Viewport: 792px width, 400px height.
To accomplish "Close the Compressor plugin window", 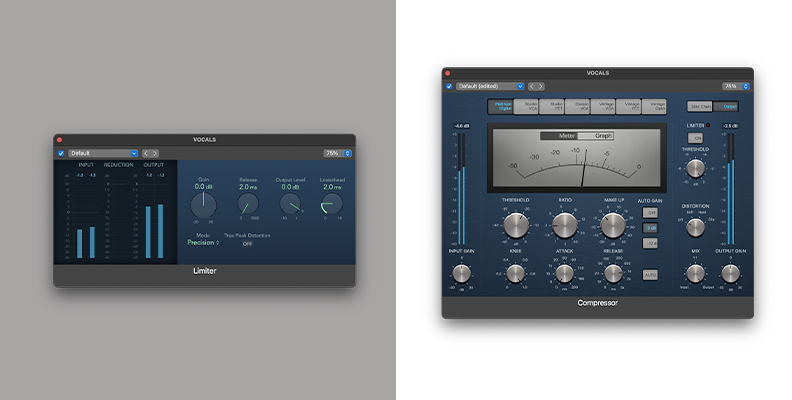I will (448, 73).
